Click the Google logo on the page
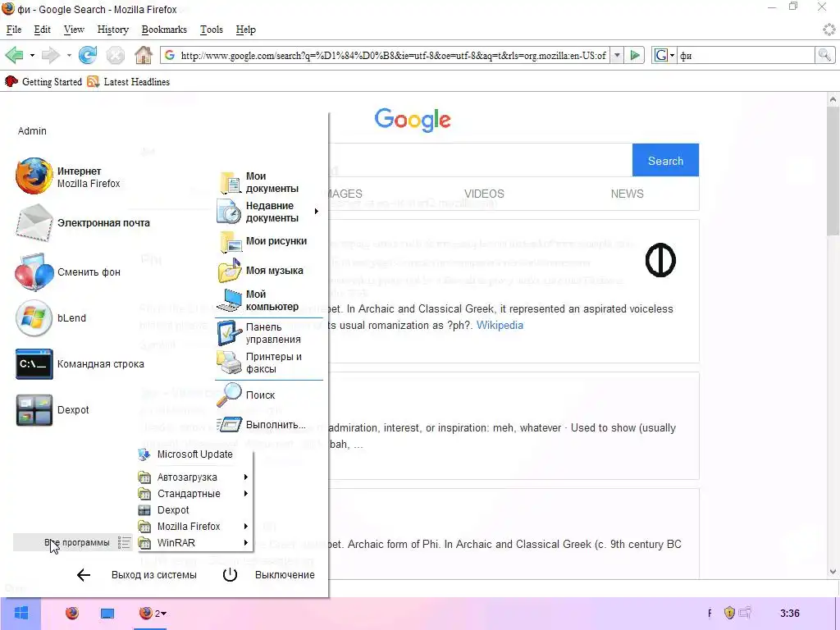The height and width of the screenshot is (630, 840). coord(413,120)
